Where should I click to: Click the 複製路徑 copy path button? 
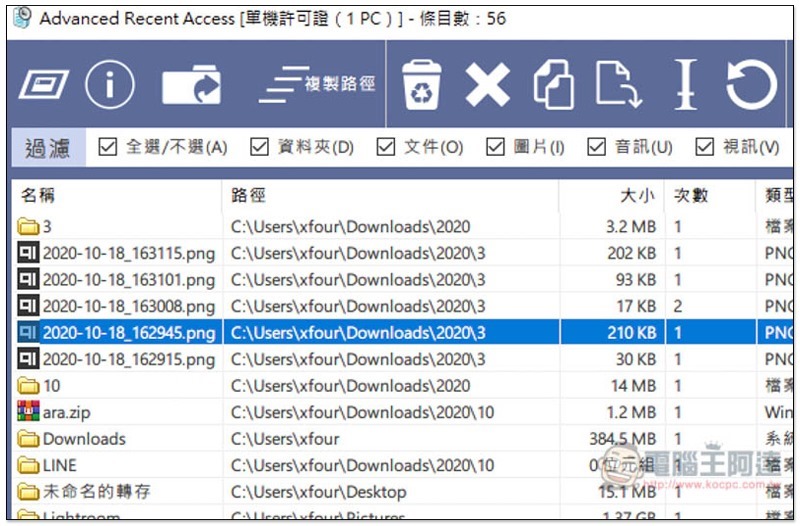click(317, 85)
